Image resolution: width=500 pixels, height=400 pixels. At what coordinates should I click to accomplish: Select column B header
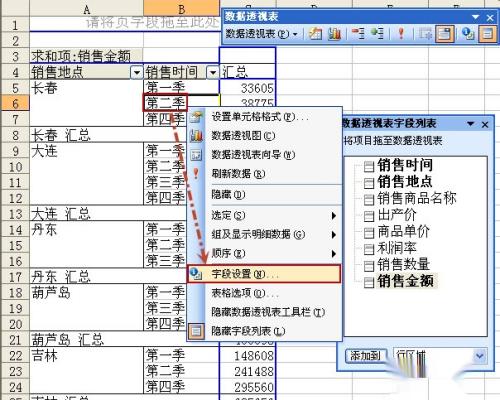coord(182,8)
